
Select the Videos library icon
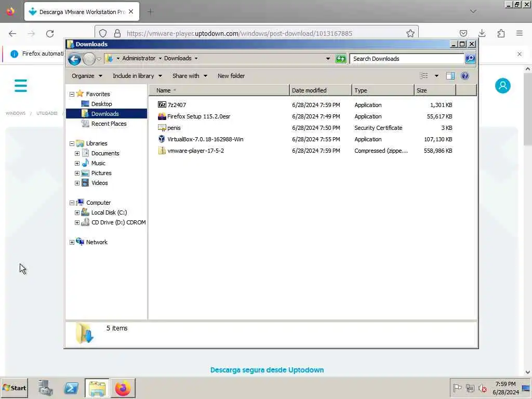click(x=86, y=182)
